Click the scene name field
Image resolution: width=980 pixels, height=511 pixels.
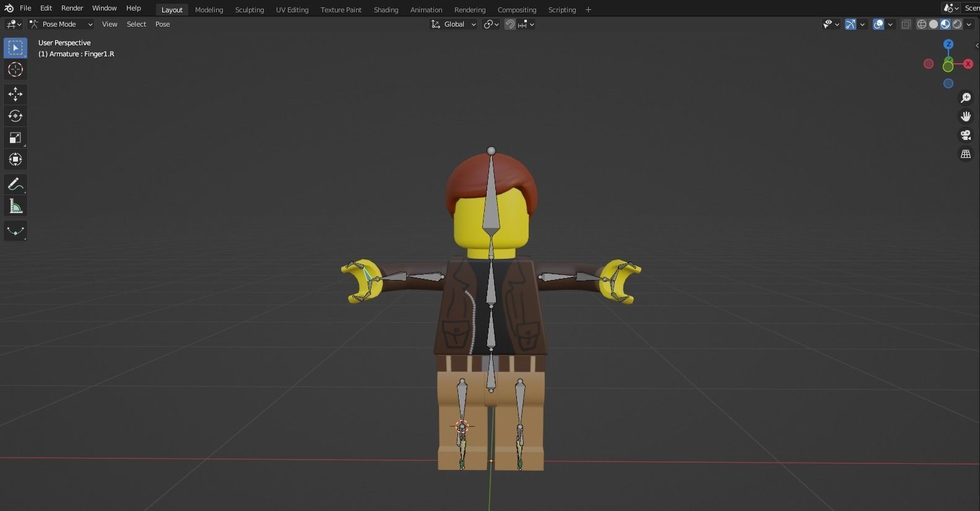tap(971, 8)
